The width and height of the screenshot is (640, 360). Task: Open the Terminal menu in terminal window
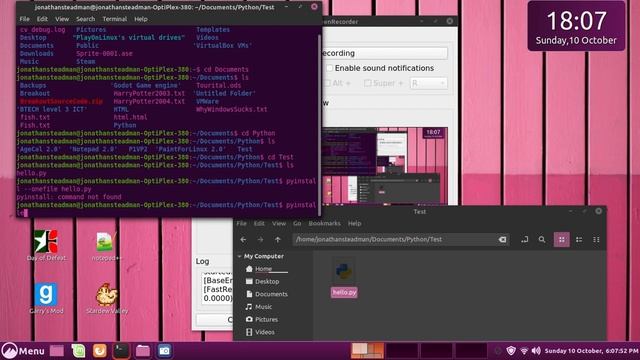[115, 19]
